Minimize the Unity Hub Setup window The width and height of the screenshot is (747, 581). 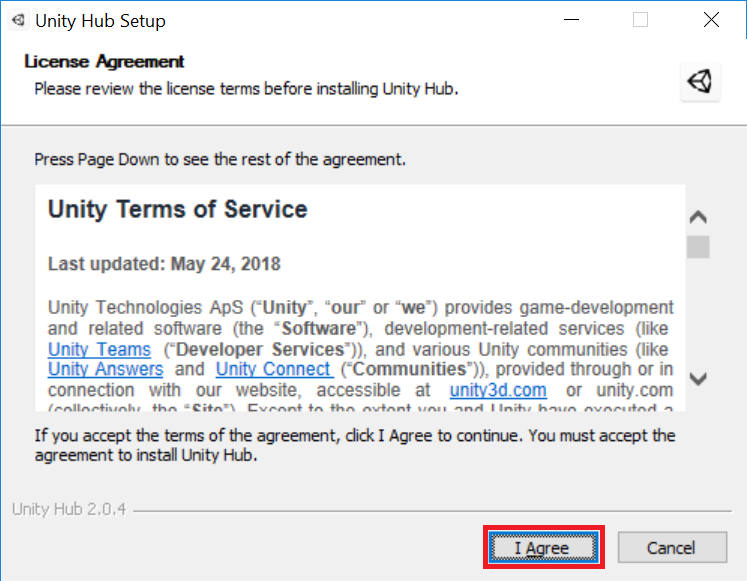[571, 20]
